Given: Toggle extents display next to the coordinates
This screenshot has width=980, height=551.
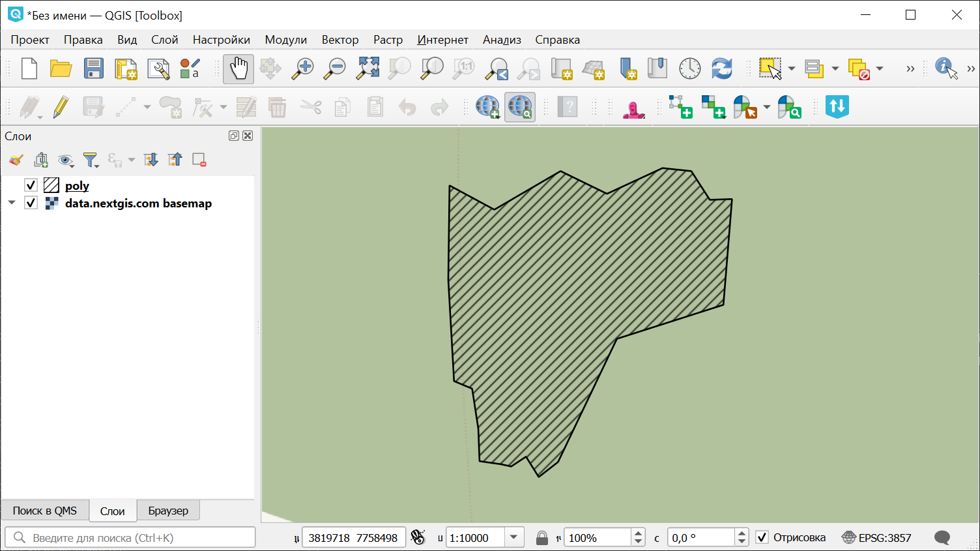Looking at the screenshot, I should (x=418, y=538).
